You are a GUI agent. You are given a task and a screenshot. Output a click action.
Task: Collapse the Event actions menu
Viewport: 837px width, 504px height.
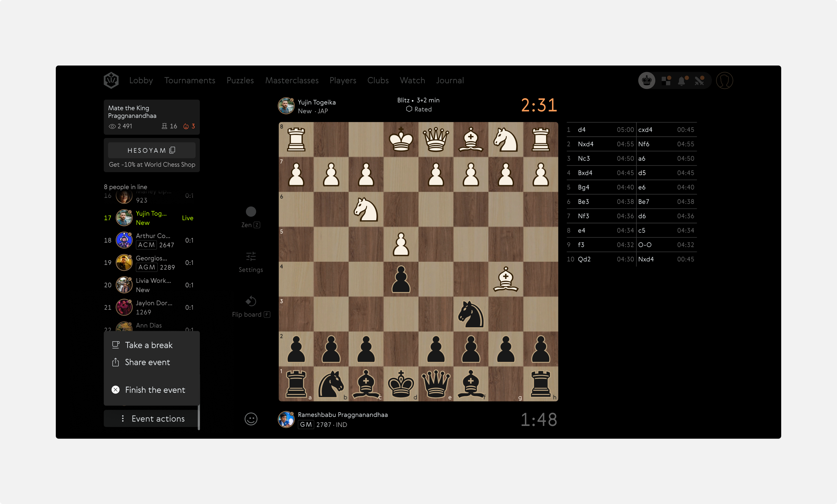coord(152,419)
